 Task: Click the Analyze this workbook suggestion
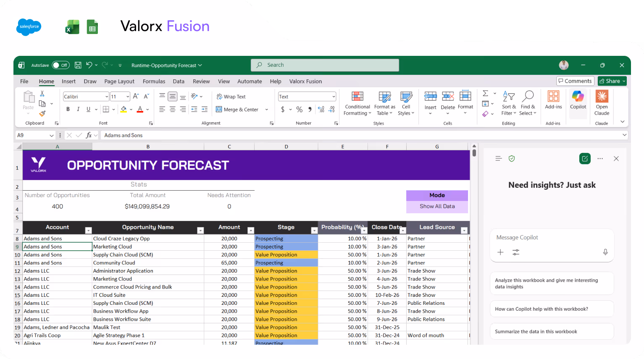point(552,283)
